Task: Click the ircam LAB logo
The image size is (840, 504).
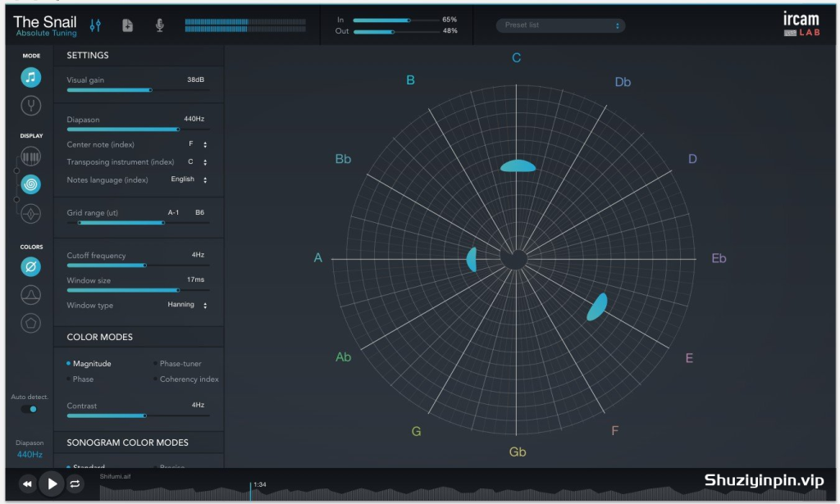Action: coord(801,24)
